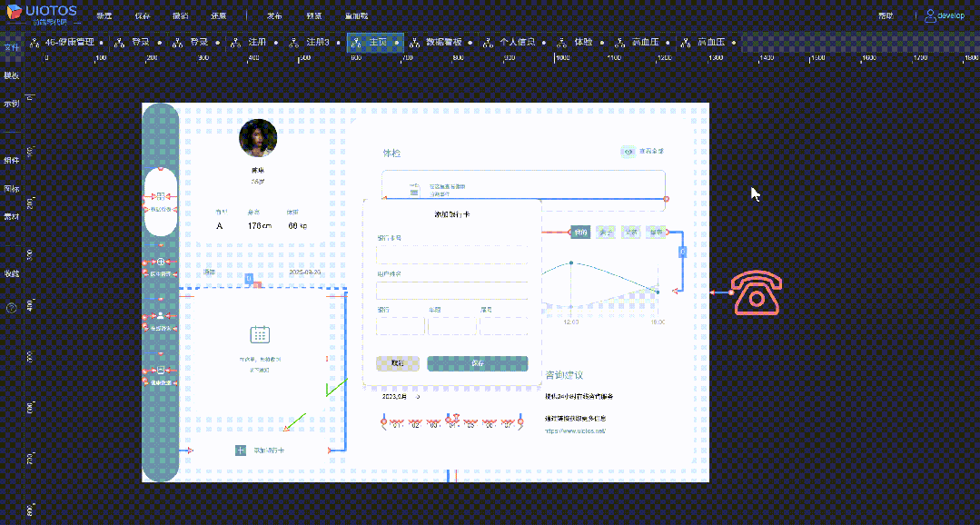Click 新建 in the top toolbar
The height and width of the screenshot is (525, 980).
[x=104, y=15]
